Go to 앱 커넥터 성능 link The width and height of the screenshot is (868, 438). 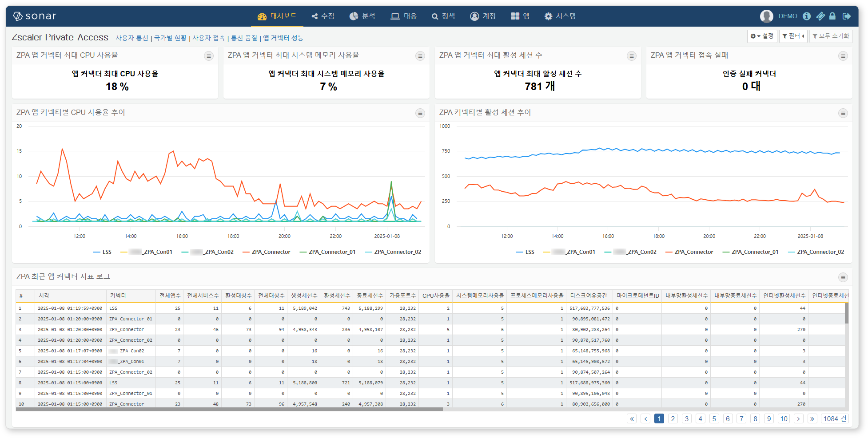[x=283, y=38]
